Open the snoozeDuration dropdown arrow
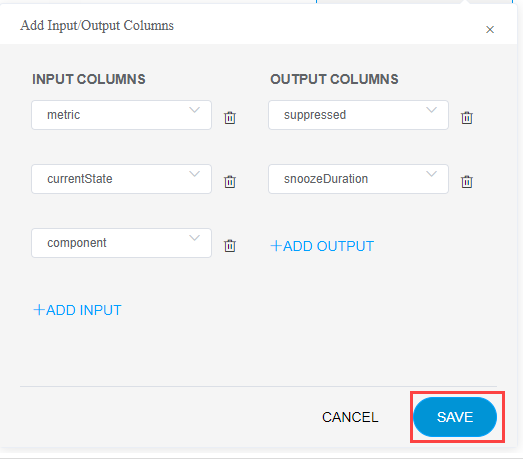The width and height of the screenshot is (523, 459). click(431, 174)
